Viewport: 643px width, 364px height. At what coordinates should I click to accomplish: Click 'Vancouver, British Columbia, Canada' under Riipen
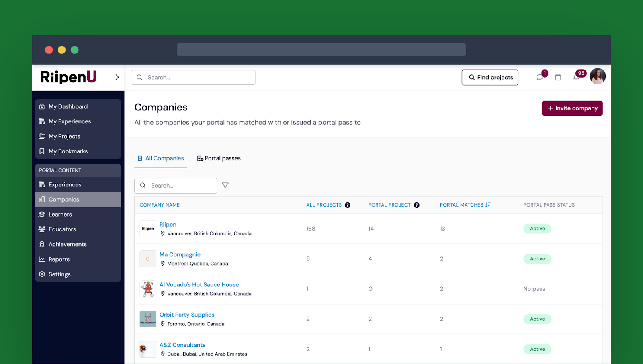[209, 233]
